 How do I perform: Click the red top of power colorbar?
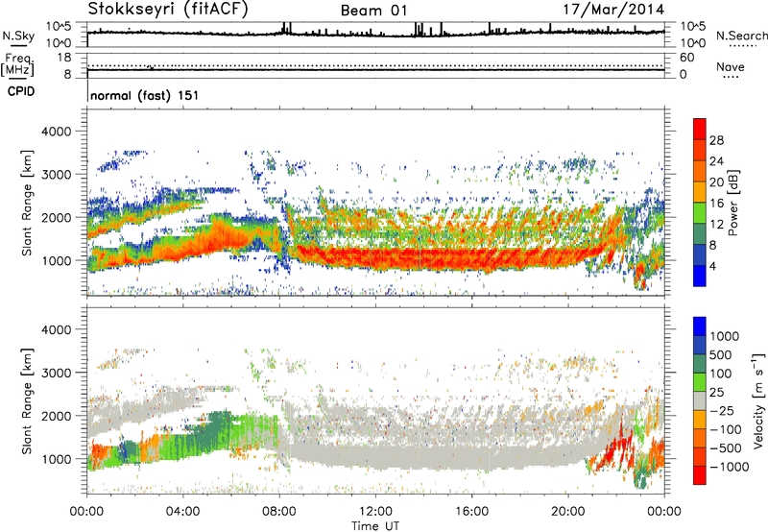700,129
